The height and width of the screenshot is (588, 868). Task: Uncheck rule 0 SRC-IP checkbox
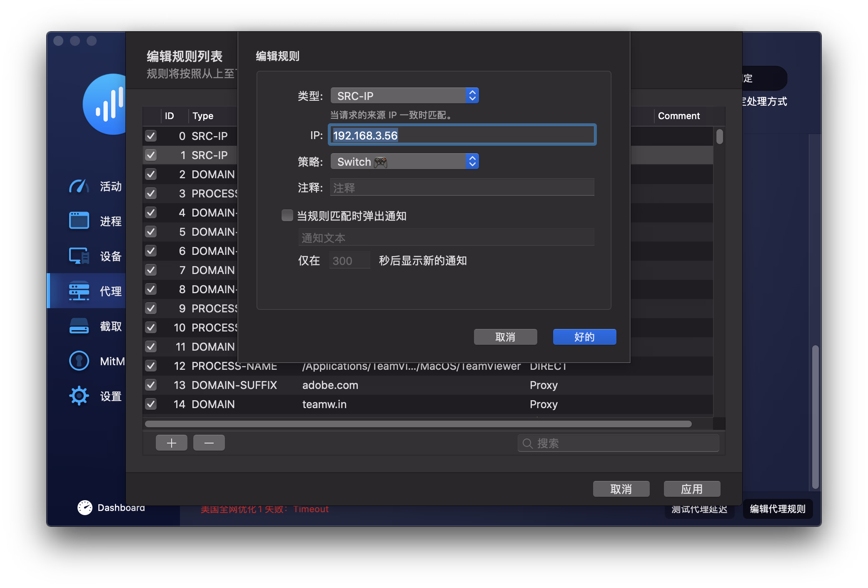(x=151, y=136)
